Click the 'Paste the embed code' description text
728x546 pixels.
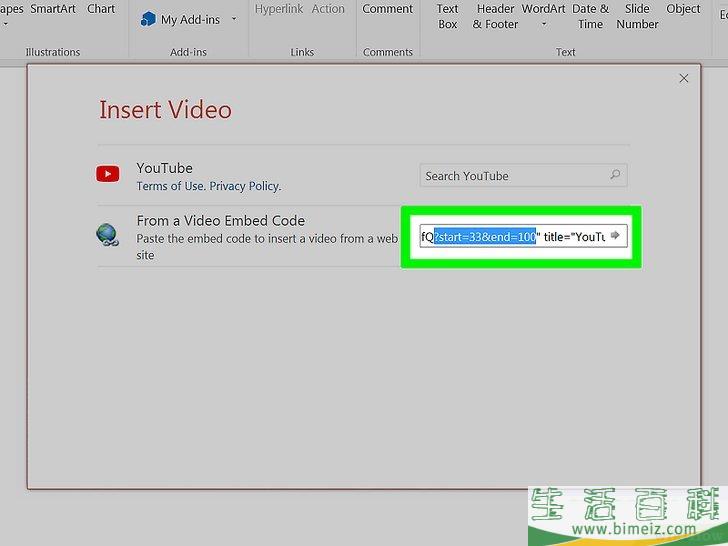267,247
